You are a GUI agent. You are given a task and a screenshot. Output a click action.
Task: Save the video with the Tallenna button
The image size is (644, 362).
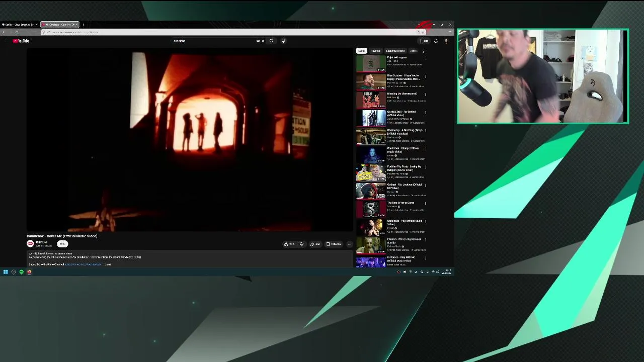[334, 244]
